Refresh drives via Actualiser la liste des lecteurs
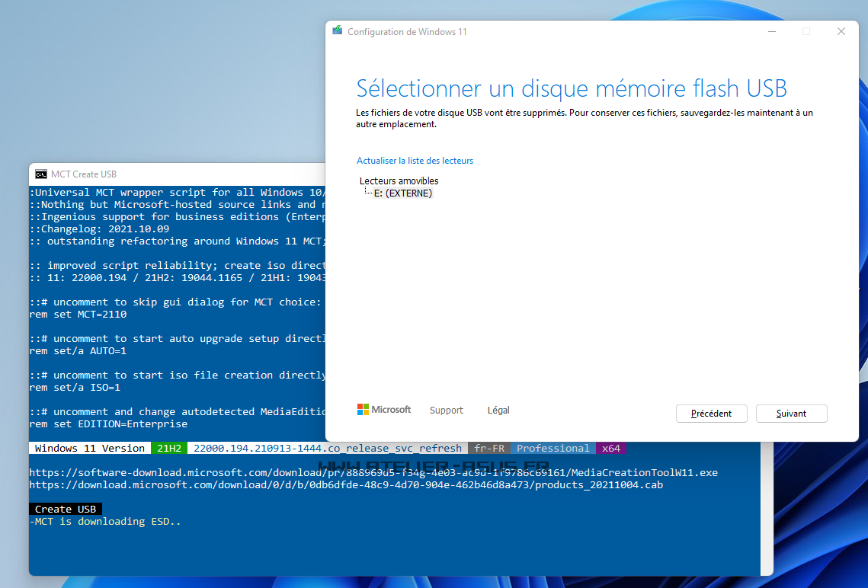 point(415,161)
